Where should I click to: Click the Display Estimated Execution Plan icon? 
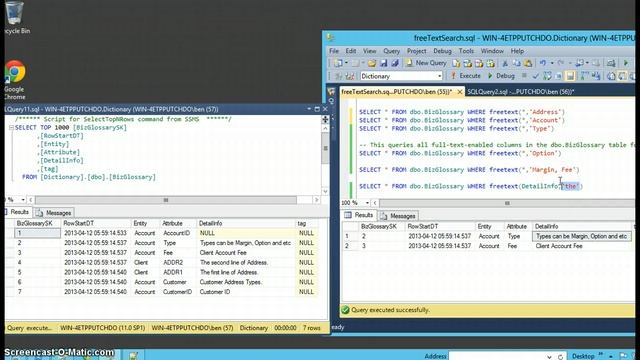click(547, 76)
